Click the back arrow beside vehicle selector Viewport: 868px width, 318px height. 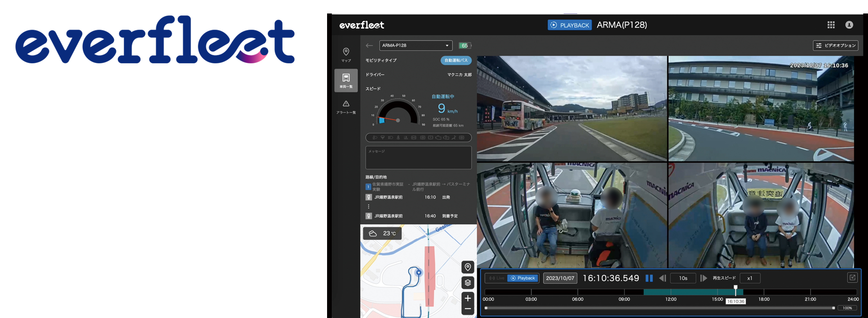point(369,45)
